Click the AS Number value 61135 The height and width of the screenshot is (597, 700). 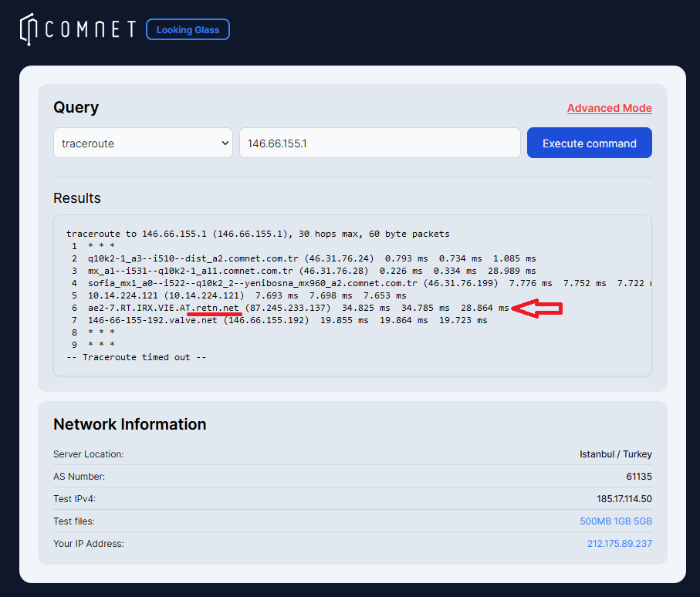click(638, 477)
